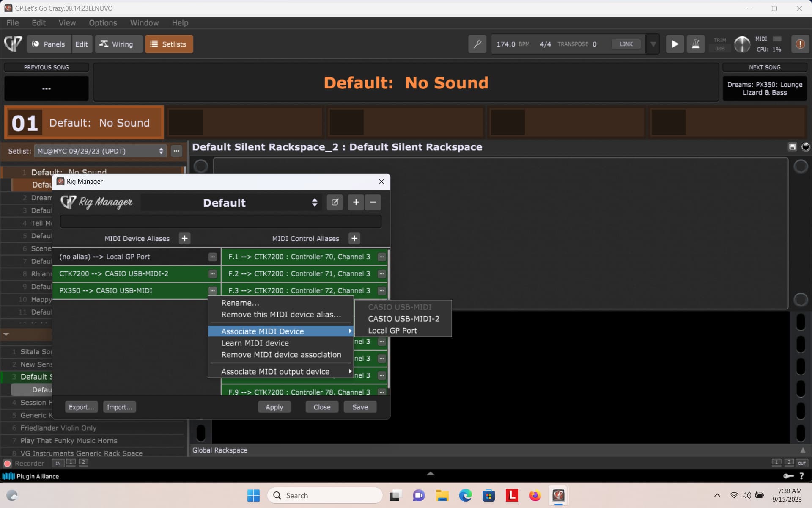The height and width of the screenshot is (508, 812).
Task: Open options for PX350 device alias
Action: pyautogui.click(x=213, y=291)
